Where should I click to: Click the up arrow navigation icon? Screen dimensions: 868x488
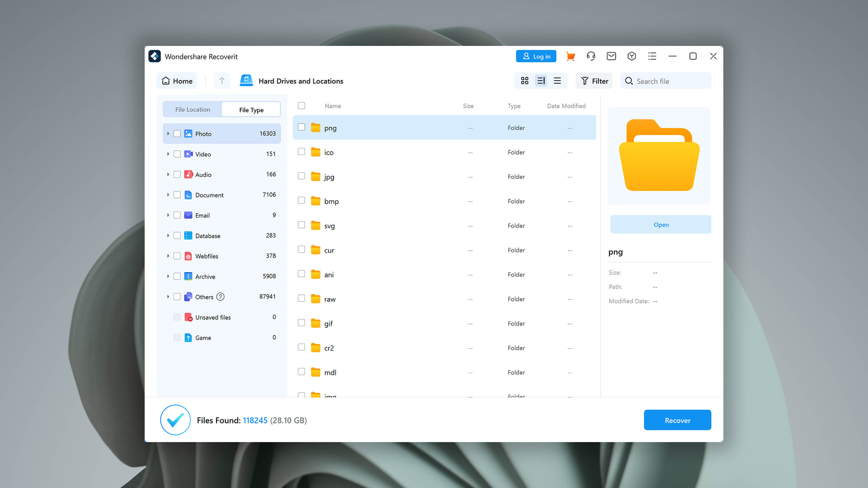tap(222, 81)
